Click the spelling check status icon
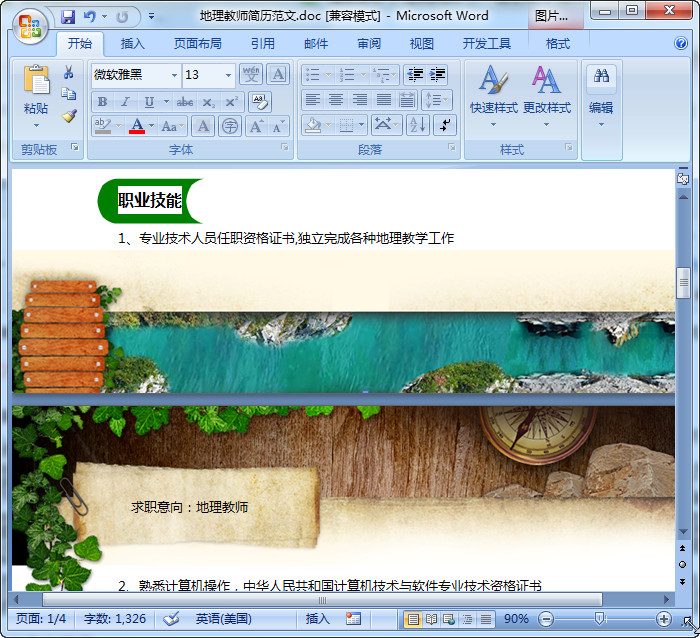 coord(171,619)
